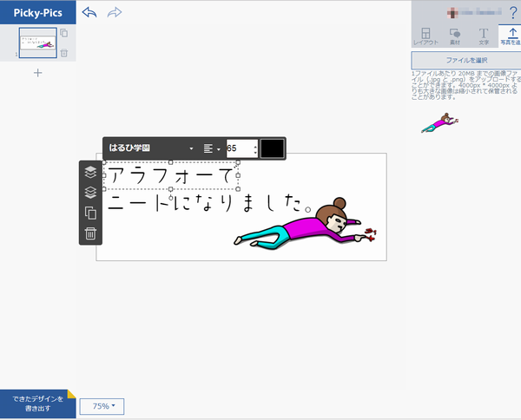Open the 75% zoom dropdown

click(x=102, y=406)
